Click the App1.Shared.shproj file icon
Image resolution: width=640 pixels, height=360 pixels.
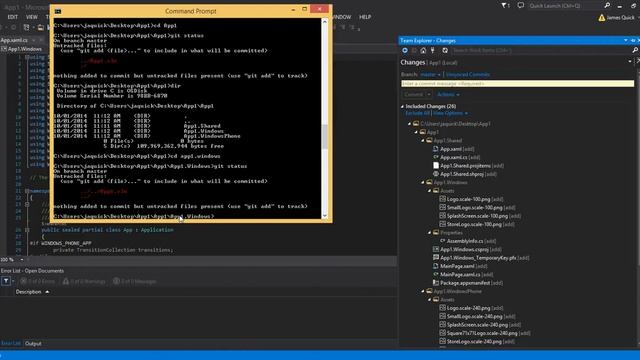(x=436, y=174)
